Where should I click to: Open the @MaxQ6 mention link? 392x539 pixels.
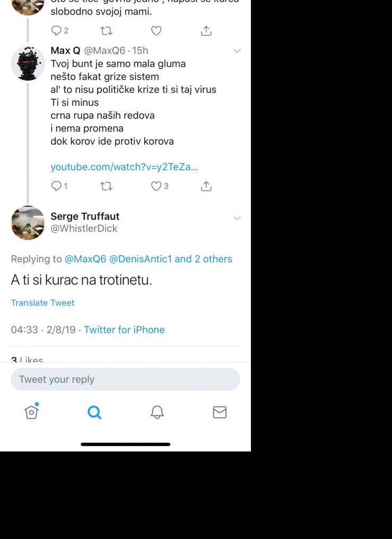pos(85,259)
